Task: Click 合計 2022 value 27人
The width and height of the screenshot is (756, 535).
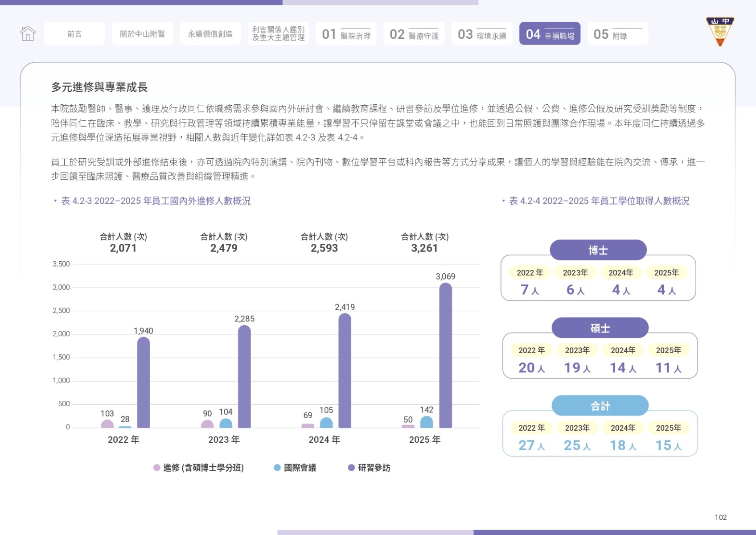Action: tap(532, 445)
